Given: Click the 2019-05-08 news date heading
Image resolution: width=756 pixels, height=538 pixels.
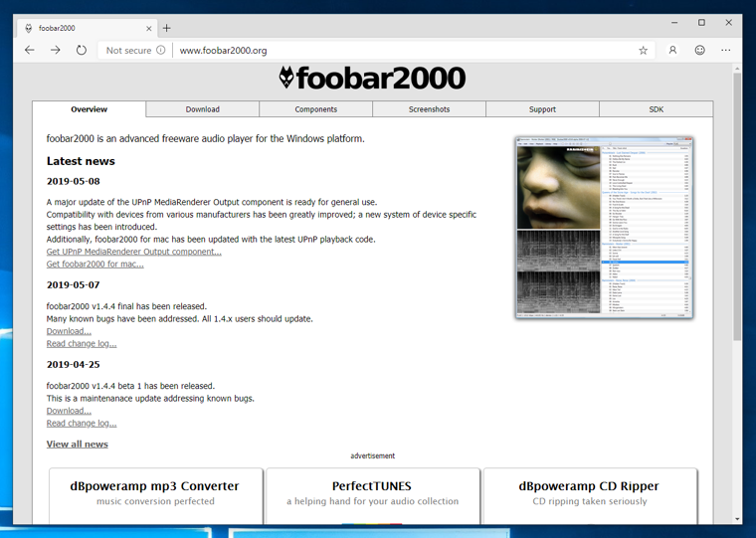Looking at the screenshot, I should tap(74, 181).
